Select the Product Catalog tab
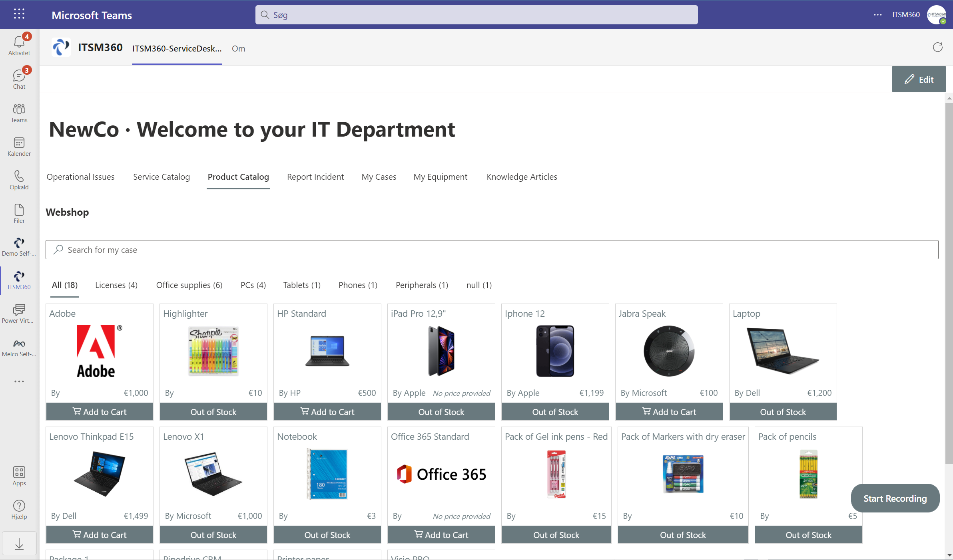The width and height of the screenshot is (953, 560). click(238, 177)
